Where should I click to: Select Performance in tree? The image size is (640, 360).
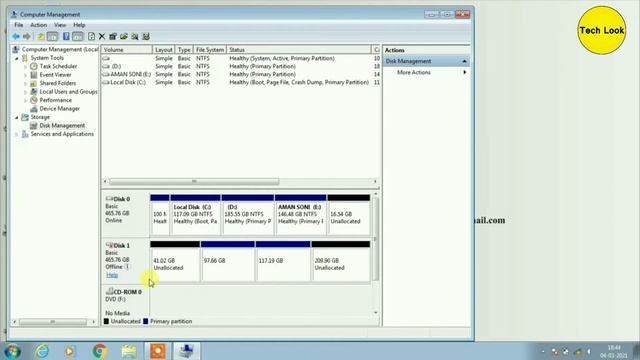[56, 100]
